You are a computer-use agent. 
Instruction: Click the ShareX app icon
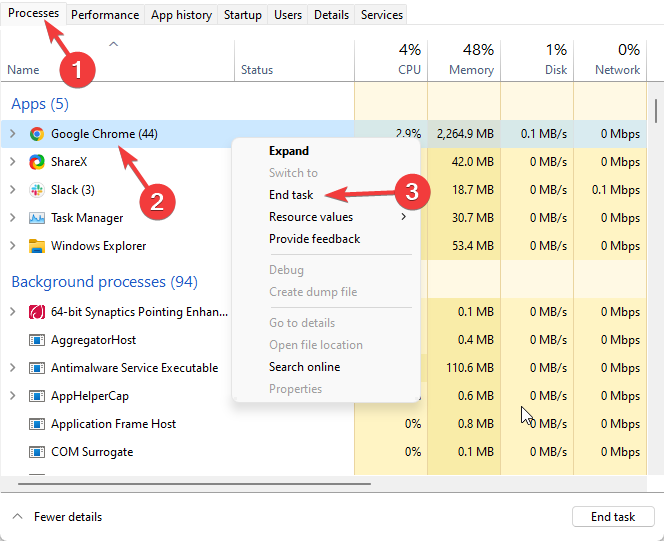click(37, 162)
